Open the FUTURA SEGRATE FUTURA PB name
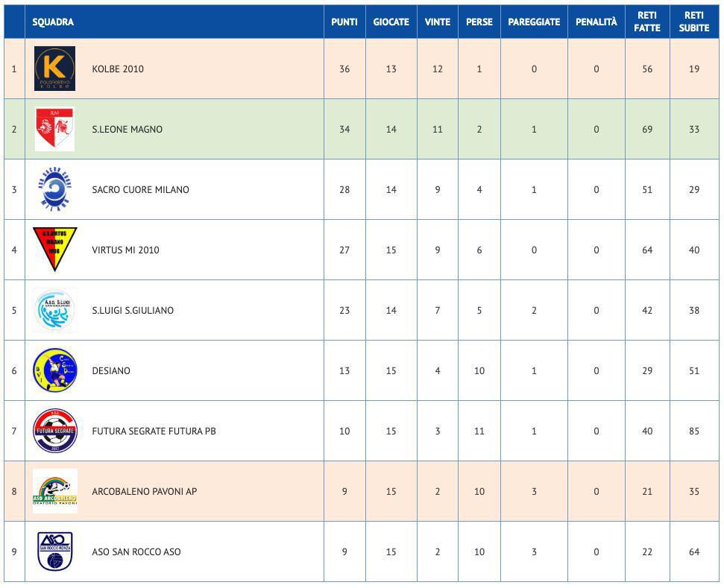Image resolution: width=724 pixels, height=588 pixels. pyautogui.click(x=154, y=431)
